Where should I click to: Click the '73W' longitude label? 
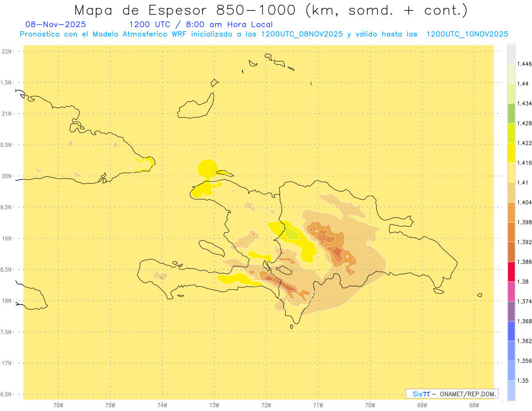214,405
